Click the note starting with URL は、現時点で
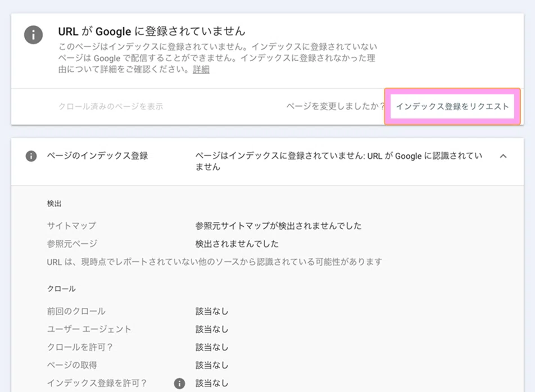 (214, 262)
